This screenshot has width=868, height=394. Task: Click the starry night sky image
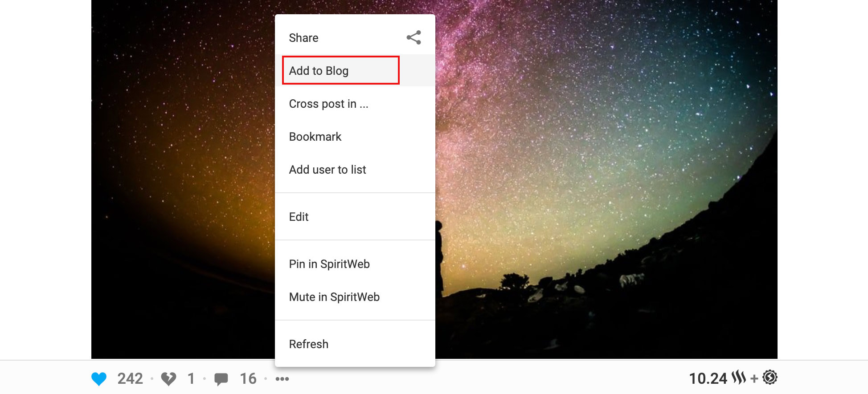click(606, 178)
